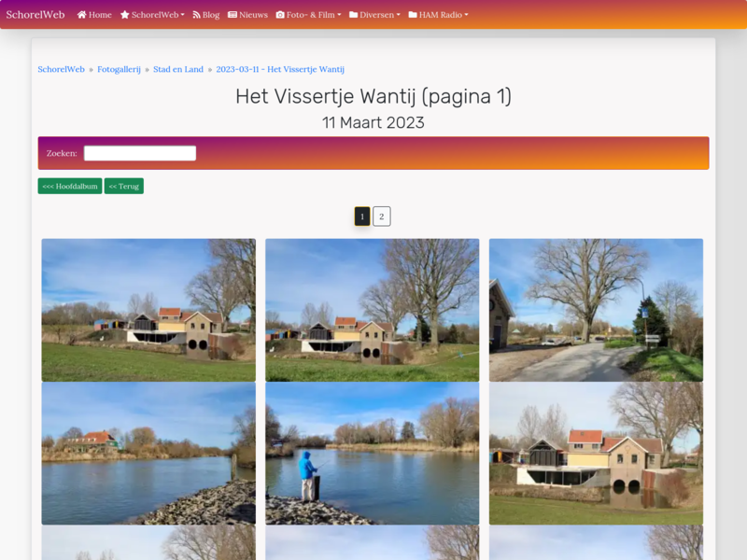Open photo of river with orange-roofed farmhouse
Viewport: 747px width, 560px height.
[148, 454]
